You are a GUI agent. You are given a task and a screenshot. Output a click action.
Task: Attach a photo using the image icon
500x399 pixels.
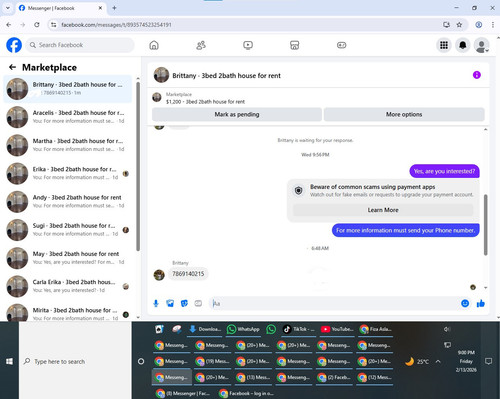pyautogui.click(x=170, y=303)
